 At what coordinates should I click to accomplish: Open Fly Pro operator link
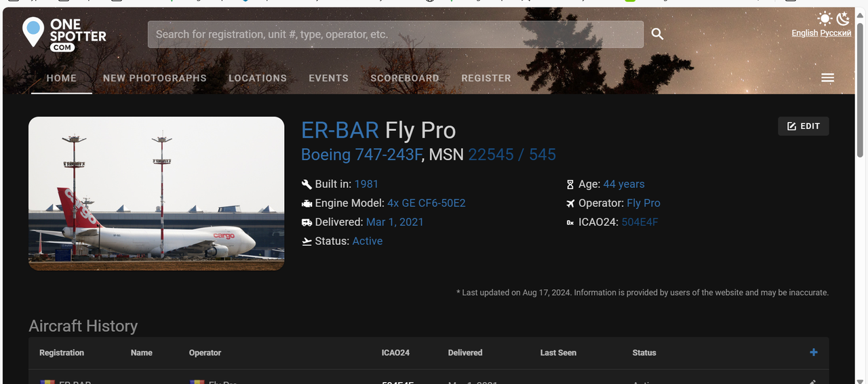click(644, 203)
